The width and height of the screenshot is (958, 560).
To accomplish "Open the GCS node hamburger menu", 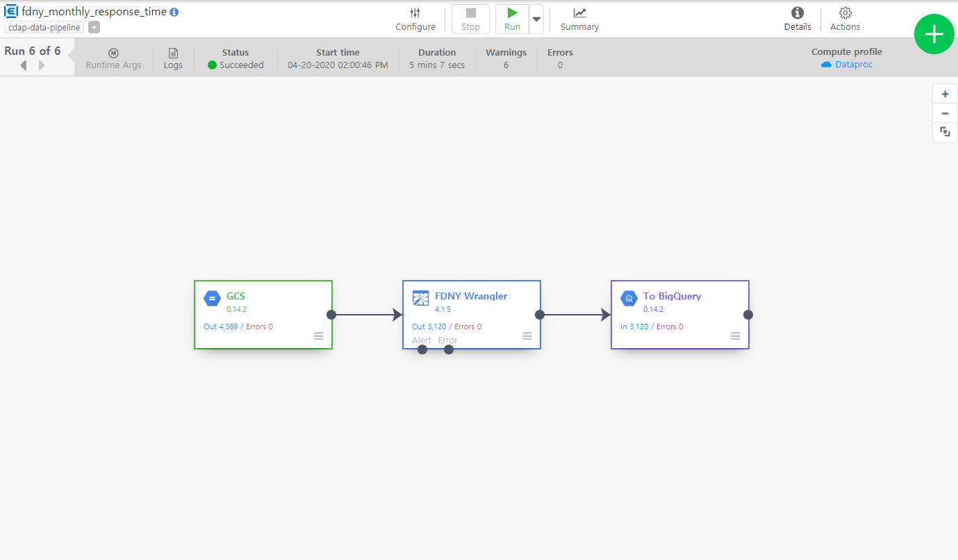I will point(318,336).
